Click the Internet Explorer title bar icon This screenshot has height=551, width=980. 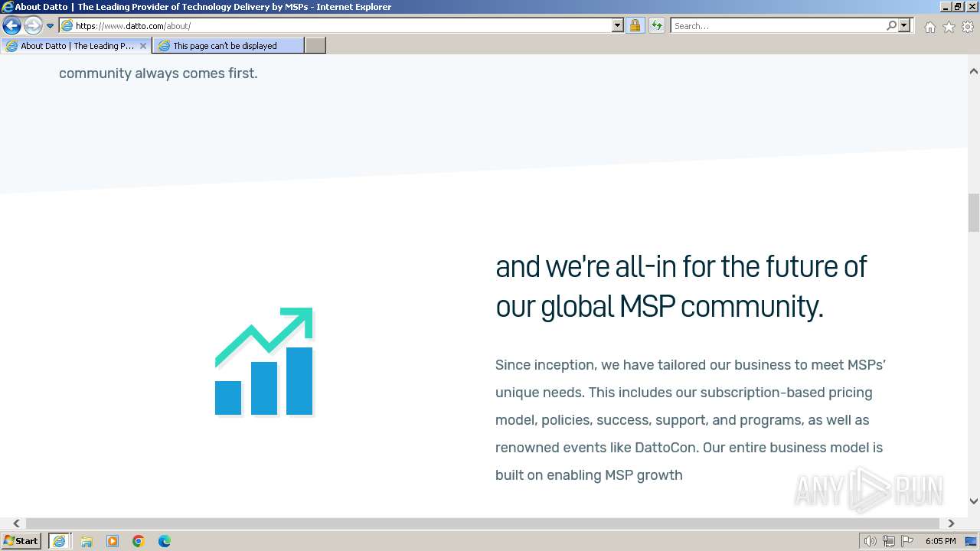click(8, 7)
